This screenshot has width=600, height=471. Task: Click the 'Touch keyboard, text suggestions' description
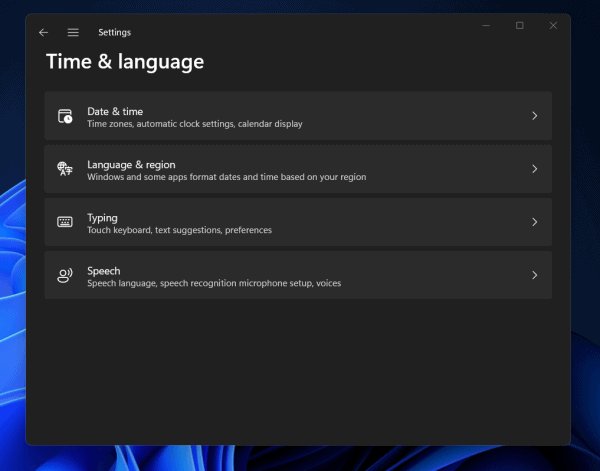click(x=179, y=230)
